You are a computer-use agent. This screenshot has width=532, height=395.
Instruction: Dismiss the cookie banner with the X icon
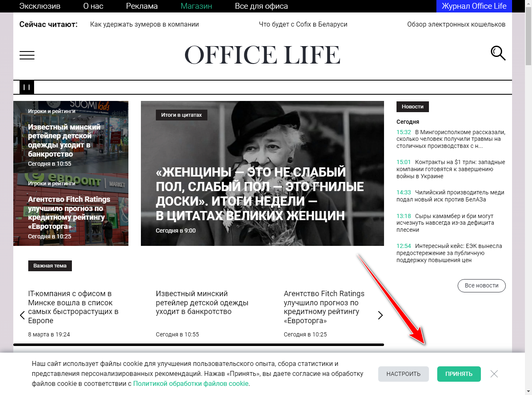494,374
